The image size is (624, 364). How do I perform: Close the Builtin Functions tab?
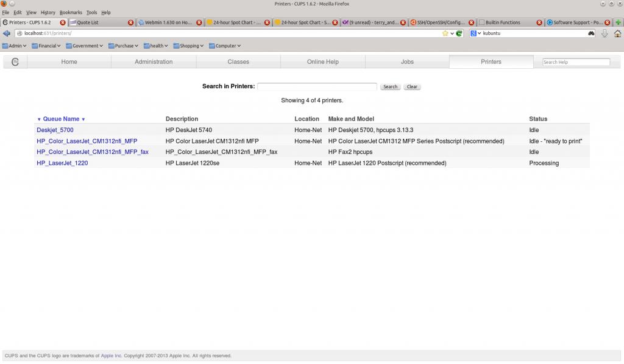[x=539, y=23]
